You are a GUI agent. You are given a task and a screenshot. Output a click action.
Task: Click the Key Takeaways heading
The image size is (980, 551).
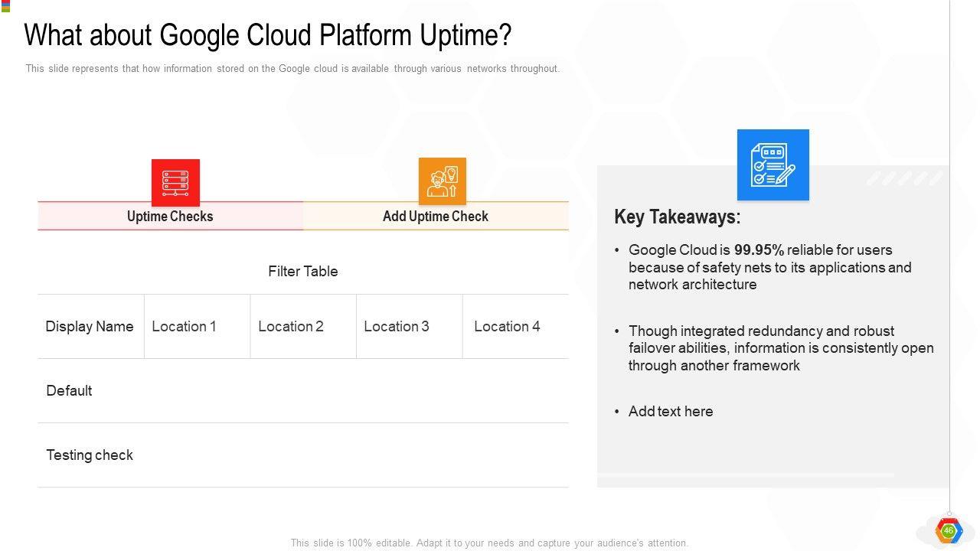coord(677,217)
